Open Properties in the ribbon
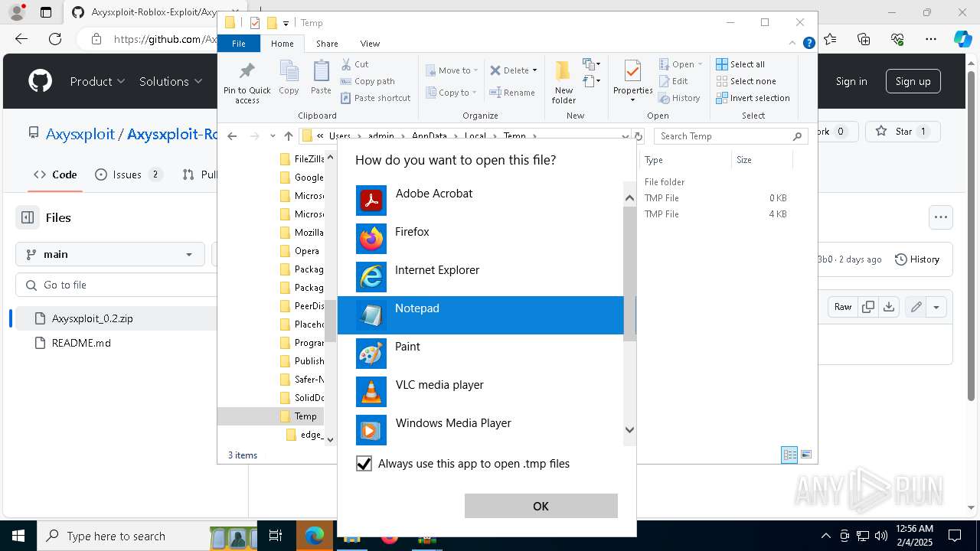 point(632,81)
